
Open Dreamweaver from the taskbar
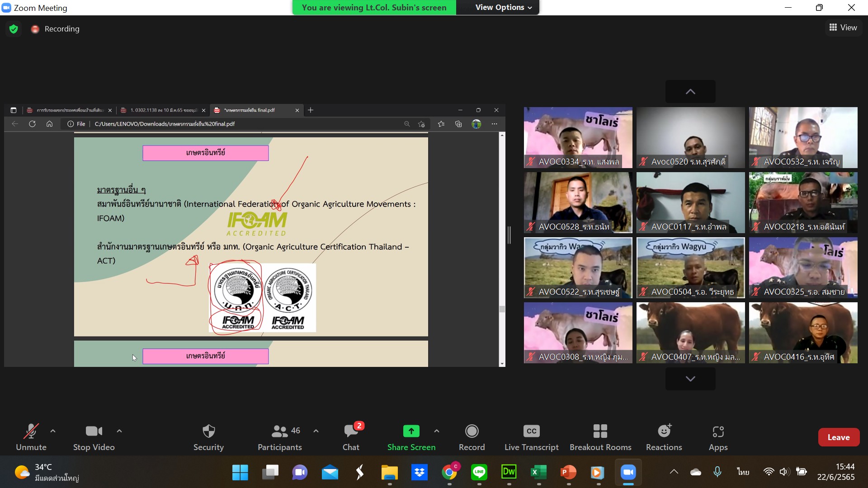coord(509,473)
